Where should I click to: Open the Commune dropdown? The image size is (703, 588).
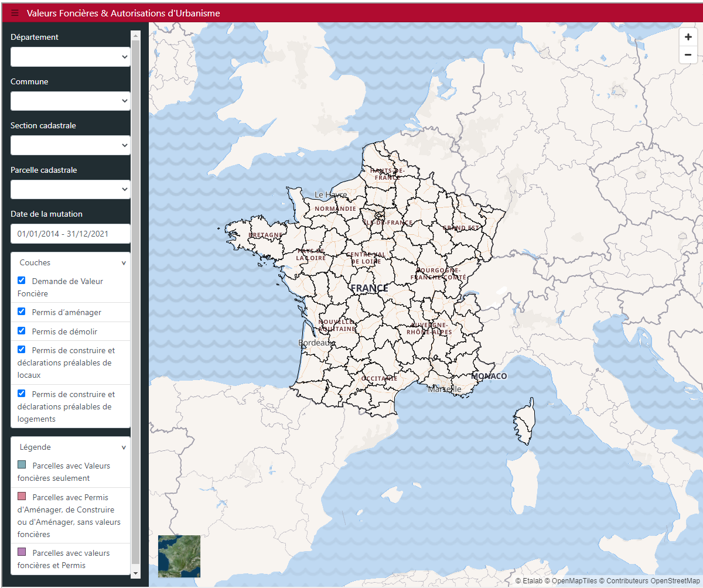click(x=70, y=101)
